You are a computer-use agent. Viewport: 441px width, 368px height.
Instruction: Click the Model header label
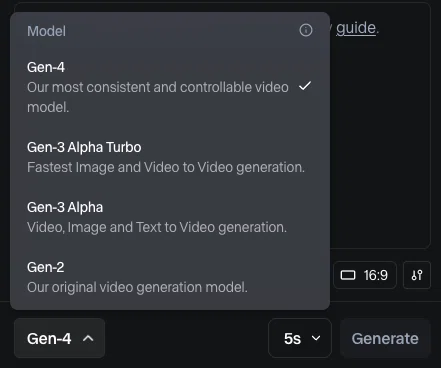(x=46, y=31)
